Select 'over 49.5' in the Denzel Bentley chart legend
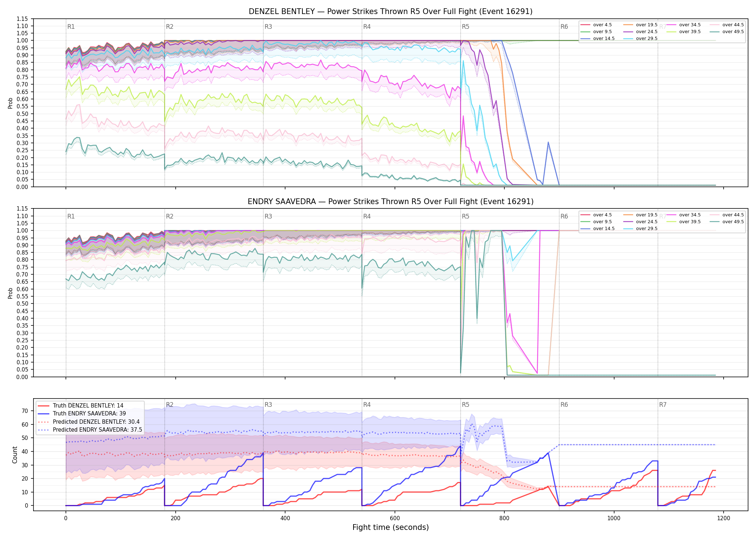756x540 pixels. coord(727,32)
